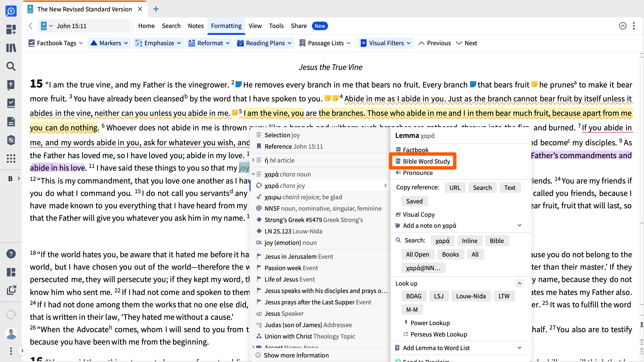Click the yellow note marker before 'he prunes'
Image resolution: width=644 pixels, height=362 pixels.
(534, 84)
